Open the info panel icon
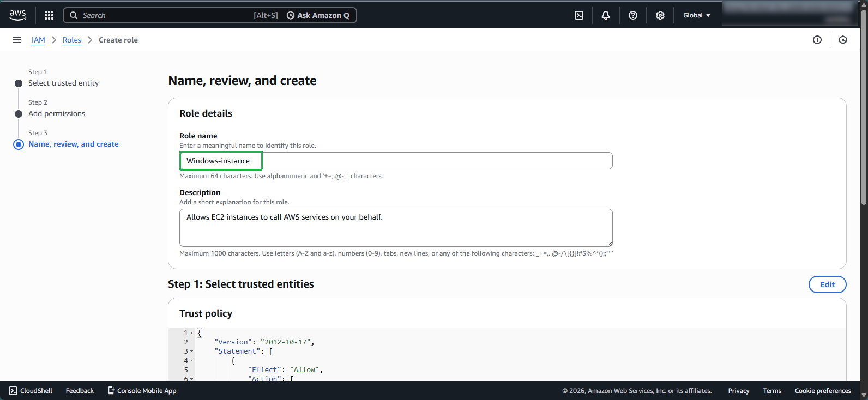The width and height of the screenshot is (868, 400). pyautogui.click(x=817, y=40)
